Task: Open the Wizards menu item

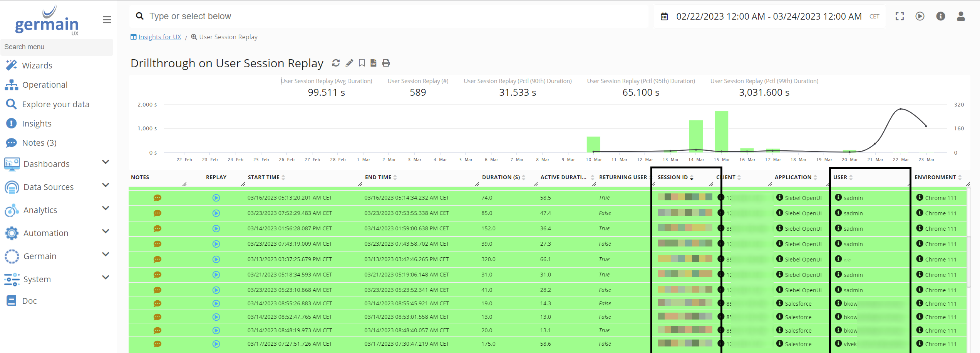Action: pos(37,65)
